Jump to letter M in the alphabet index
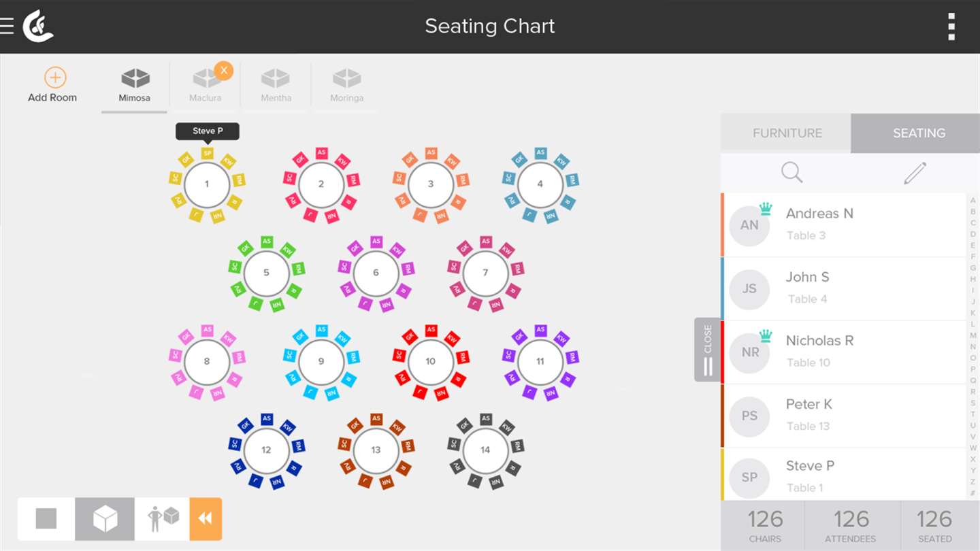This screenshot has height=551, width=980. click(x=973, y=335)
